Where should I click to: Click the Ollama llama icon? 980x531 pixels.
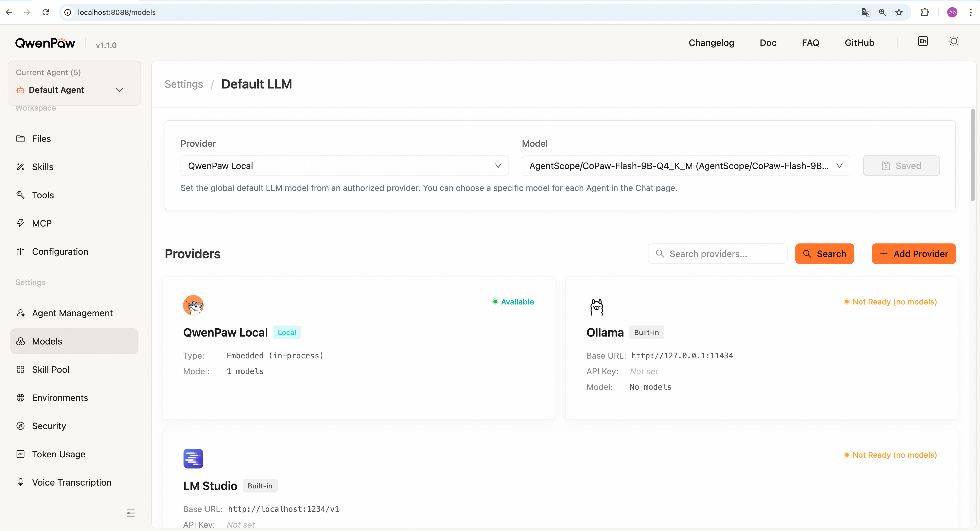pyautogui.click(x=596, y=307)
